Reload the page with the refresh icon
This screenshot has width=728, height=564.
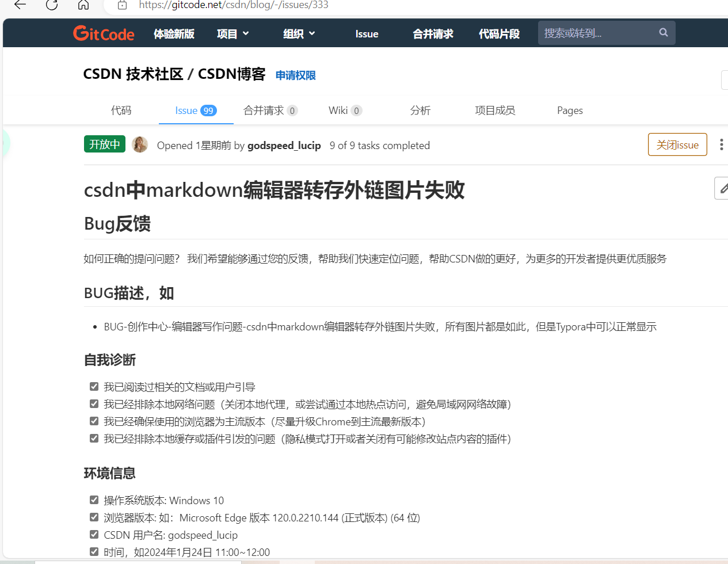pyautogui.click(x=52, y=5)
